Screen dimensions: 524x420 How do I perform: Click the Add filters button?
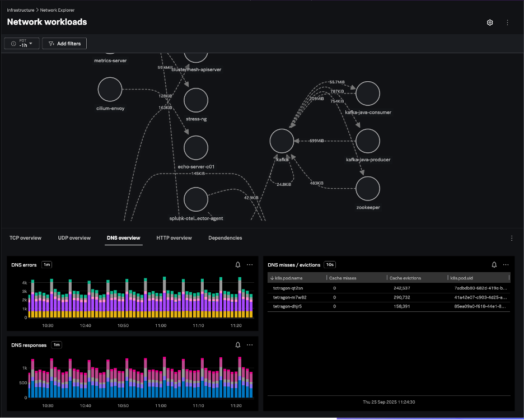point(64,44)
